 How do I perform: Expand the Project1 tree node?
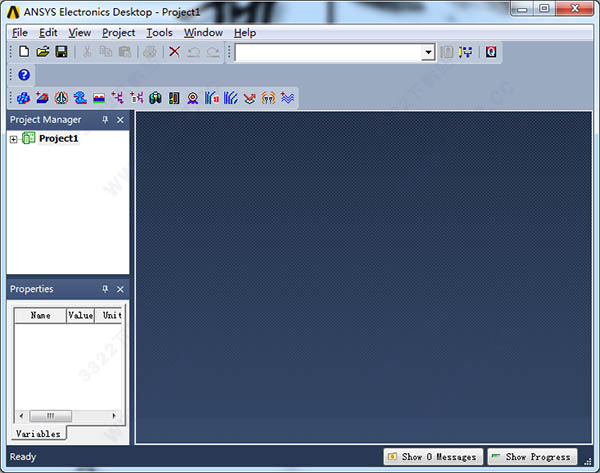point(13,139)
